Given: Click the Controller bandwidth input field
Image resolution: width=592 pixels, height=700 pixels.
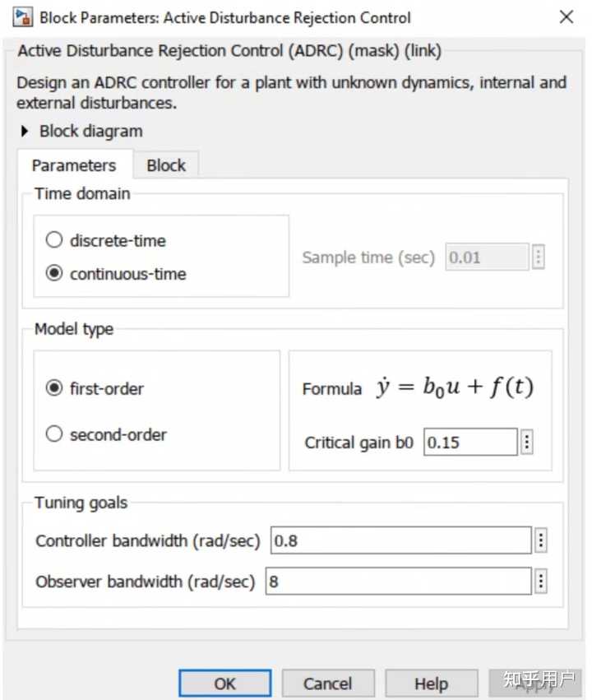Looking at the screenshot, I should coord(400,540).
